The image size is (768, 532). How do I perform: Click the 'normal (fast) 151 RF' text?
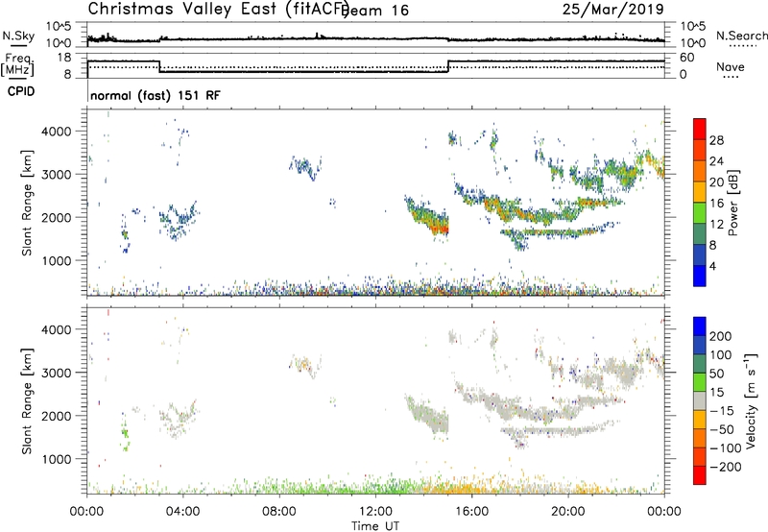click(x=156, y=95)
